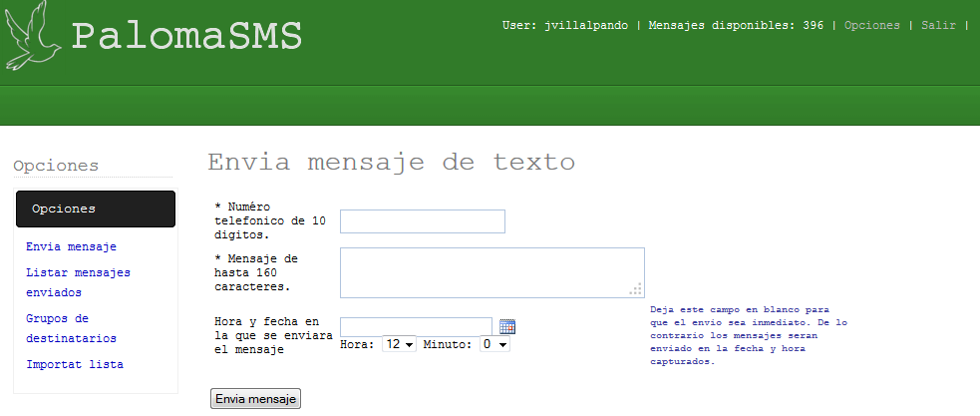Viewport: 980px width, 416px height.
Task: Open the Importat lista link
Action: pyautogui.click(x=75, y=364)
